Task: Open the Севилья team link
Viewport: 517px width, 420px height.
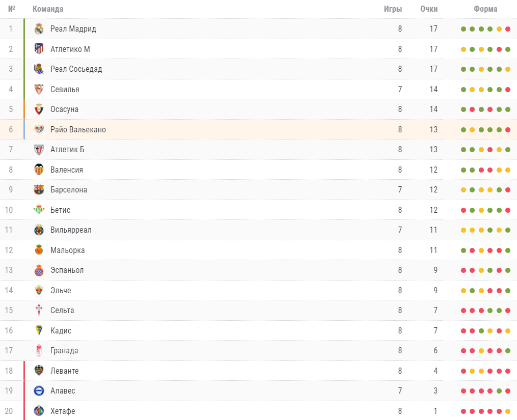Action: pyautogui.click(x=65, y=89)
